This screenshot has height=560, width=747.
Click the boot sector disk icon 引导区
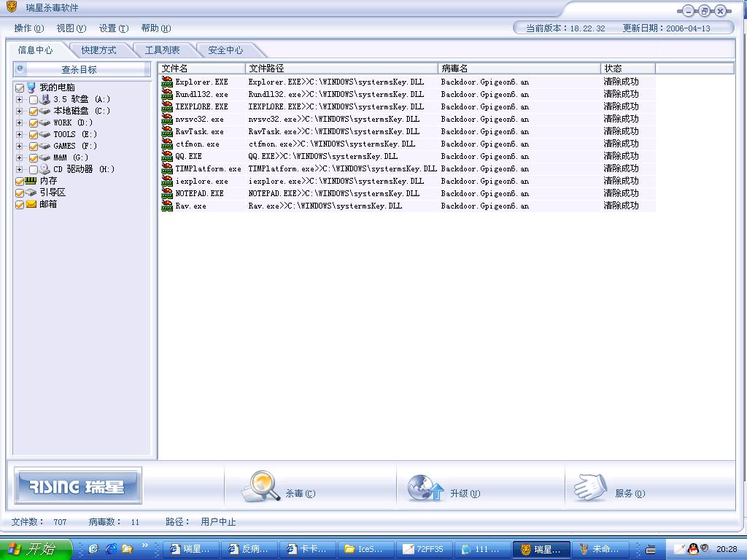pos(31,192)
